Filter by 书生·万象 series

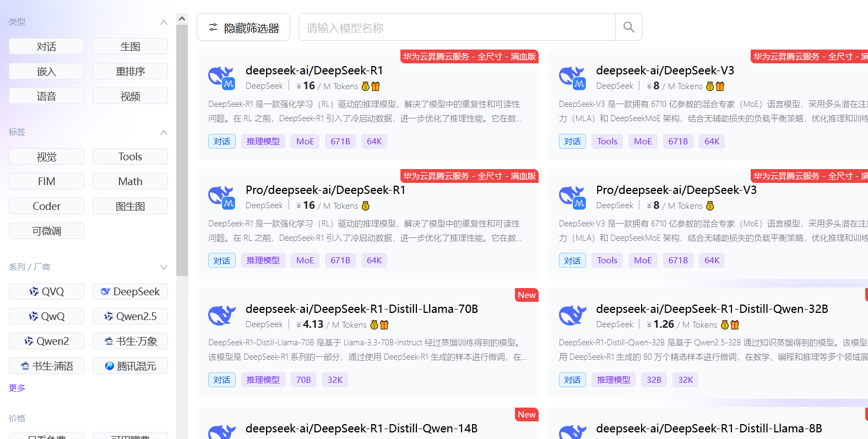pos(130,341)
